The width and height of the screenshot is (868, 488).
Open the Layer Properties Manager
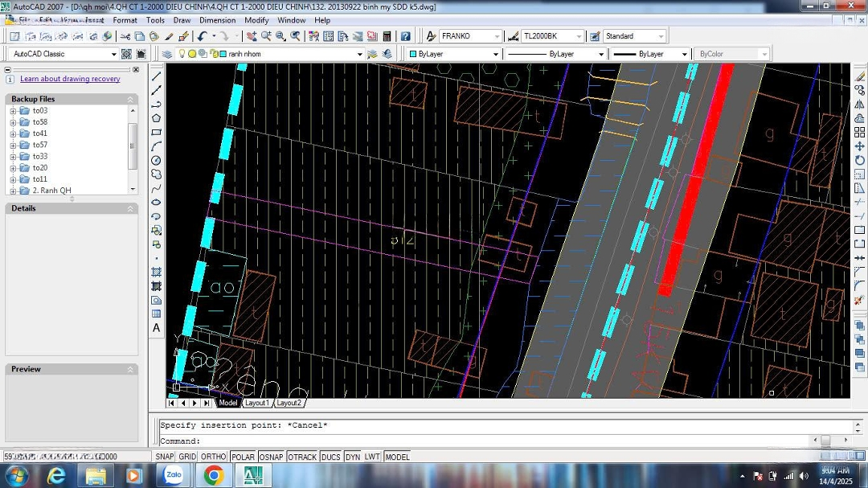point(167,54)
